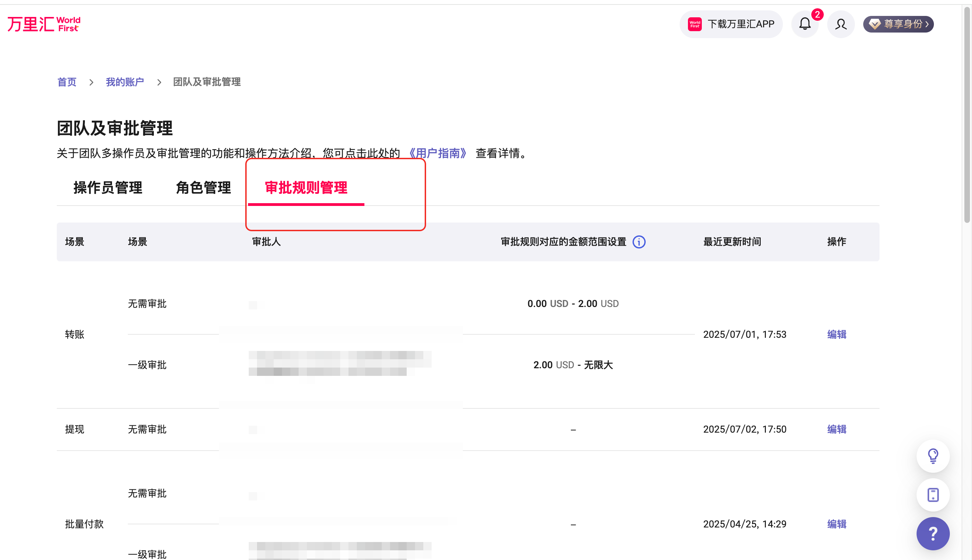Click the WorldFirst logo
The image size is (972, 560).
pyautogui.click(x=44, y=24)
